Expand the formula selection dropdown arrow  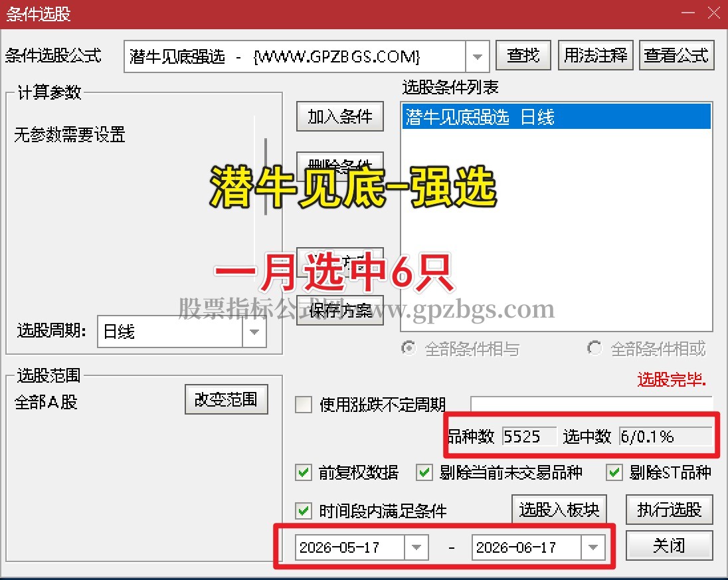[x=478, y=56]
